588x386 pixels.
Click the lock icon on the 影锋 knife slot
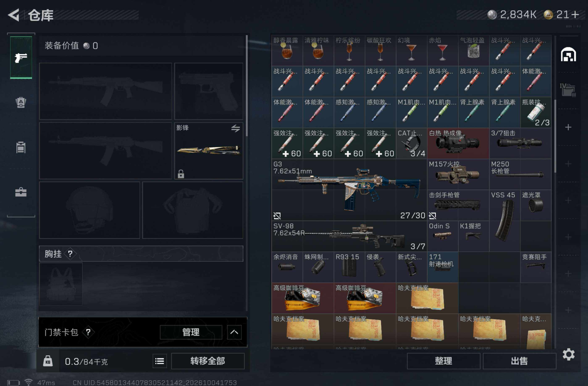[181, 174]
